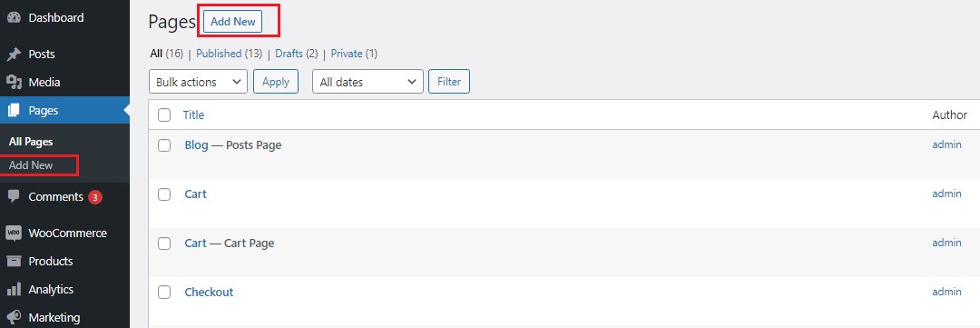Image resolution: width=980 pixels, height=328 pixels.
Task: Click the Add New button beside Pages heading
Action: [x=233, y=21]
